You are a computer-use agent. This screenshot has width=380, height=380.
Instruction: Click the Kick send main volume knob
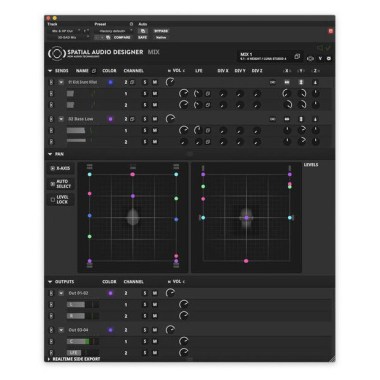170,82
